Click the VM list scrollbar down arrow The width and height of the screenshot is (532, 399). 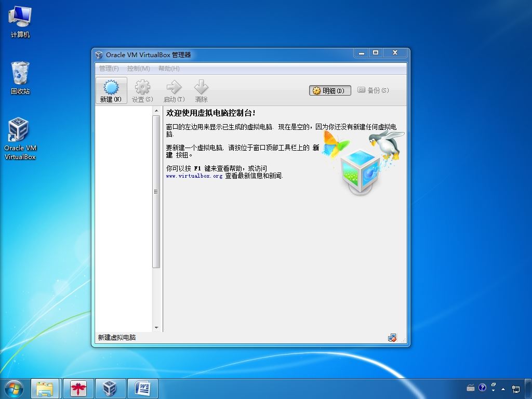pyautogui.click(x=156, y=327)
